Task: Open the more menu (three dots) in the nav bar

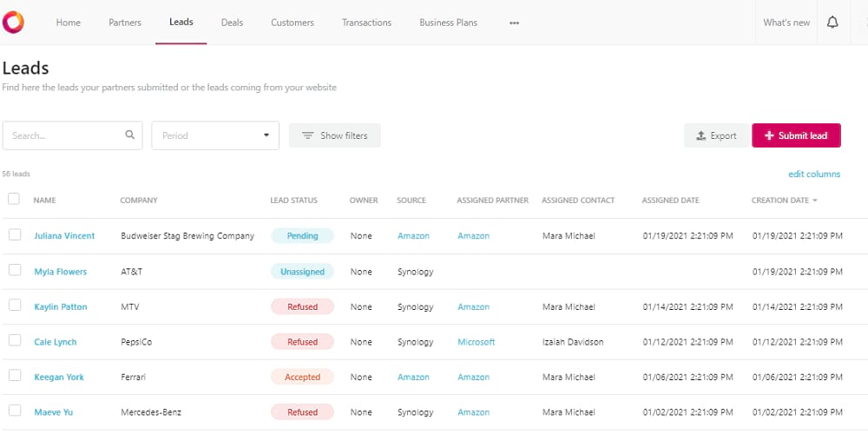Action: point(514,23)
